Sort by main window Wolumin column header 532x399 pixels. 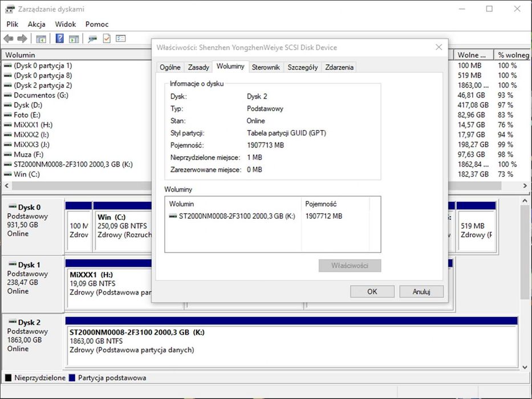click(x=76, y=55)
